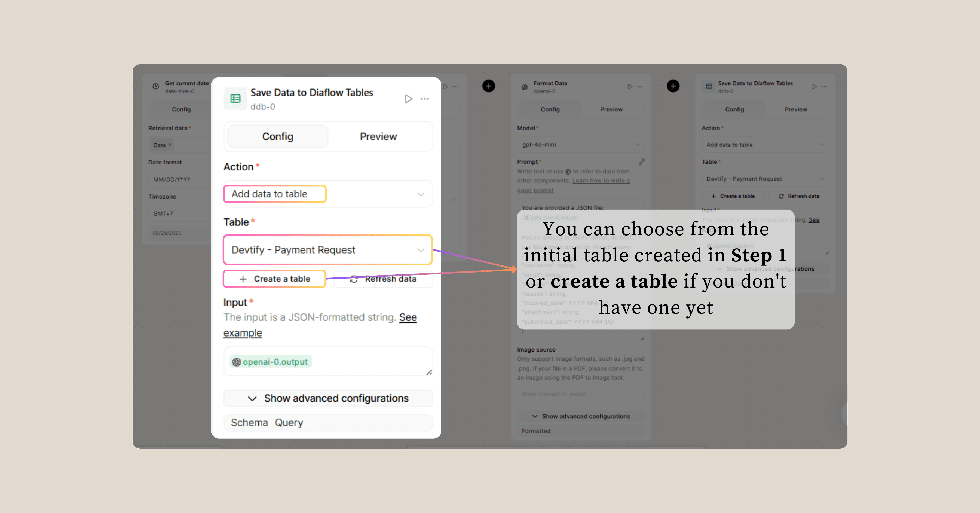
Task: Run the Format Data node
Action: click(630, 87)
